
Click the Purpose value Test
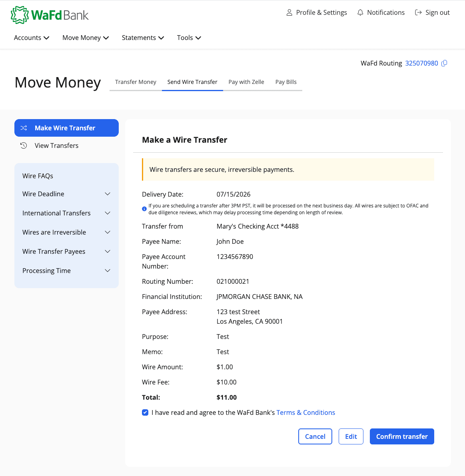[223, 337]
